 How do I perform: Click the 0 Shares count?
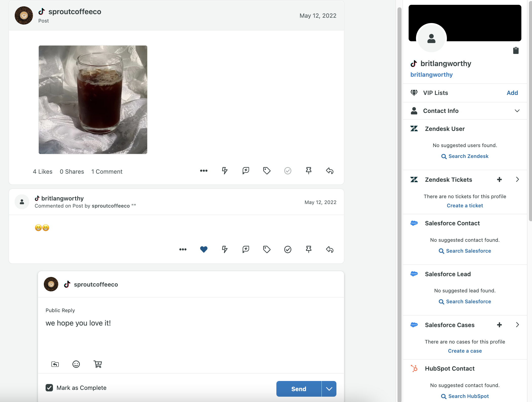pos(72,172)
